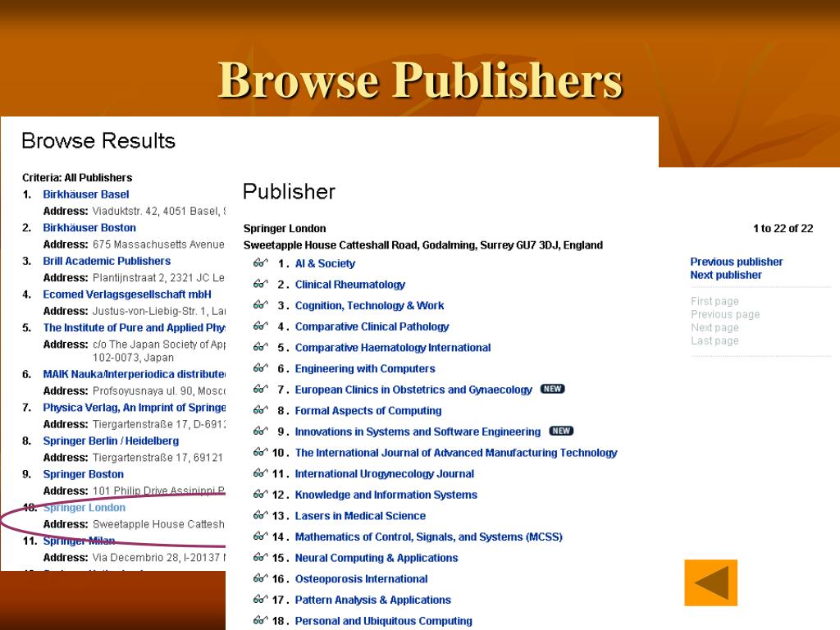840x630 pixels.
Task: Select Springer London in publisher list
Action: coord(84,507)
